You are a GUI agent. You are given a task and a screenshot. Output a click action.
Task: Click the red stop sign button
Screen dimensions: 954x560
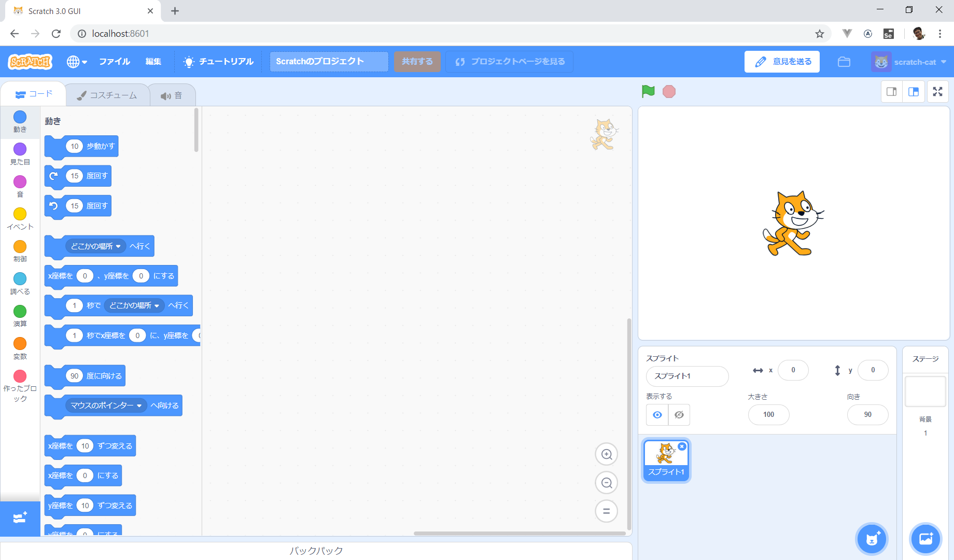[669, 91]
